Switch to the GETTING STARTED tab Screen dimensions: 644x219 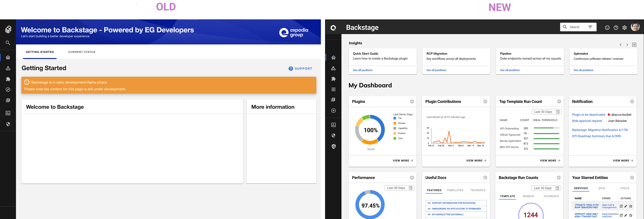[x=40, y=52]
